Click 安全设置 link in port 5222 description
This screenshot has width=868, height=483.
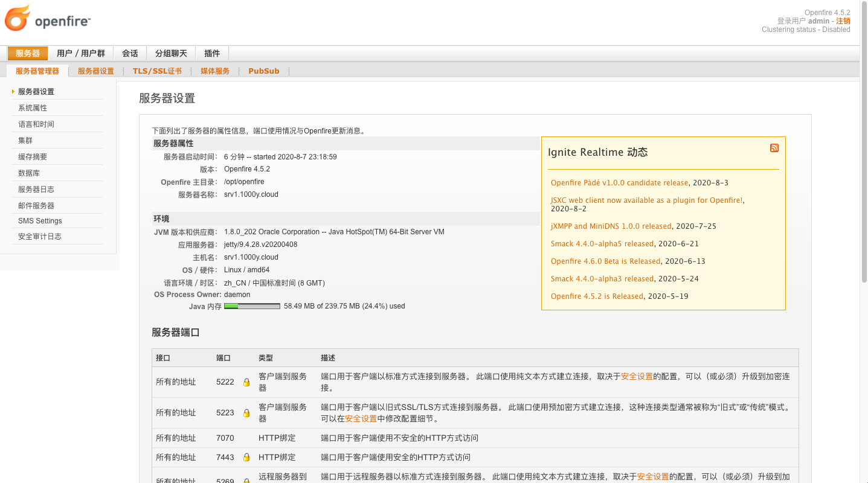(637, 376)
